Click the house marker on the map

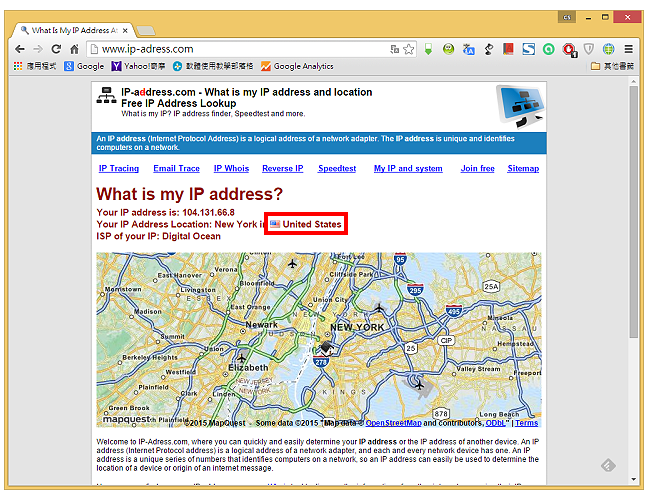pyautogui.click(x=327, y=348)
